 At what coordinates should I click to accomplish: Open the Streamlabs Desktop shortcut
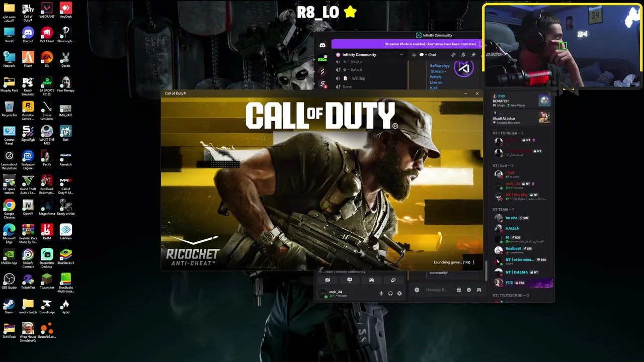(x=47, y=259)
